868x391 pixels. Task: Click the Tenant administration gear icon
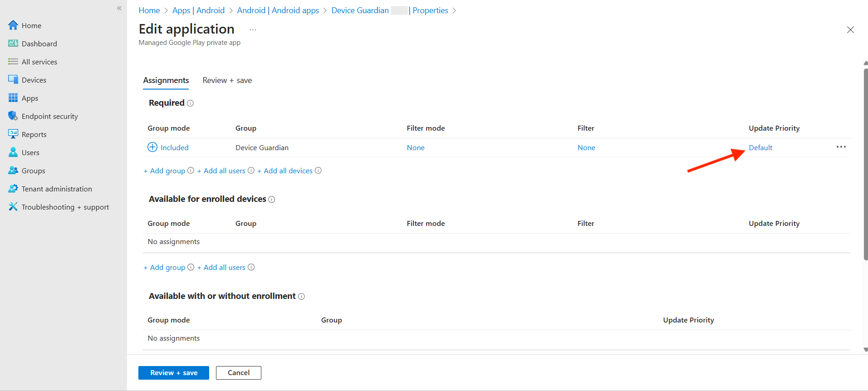coord(13,189)
